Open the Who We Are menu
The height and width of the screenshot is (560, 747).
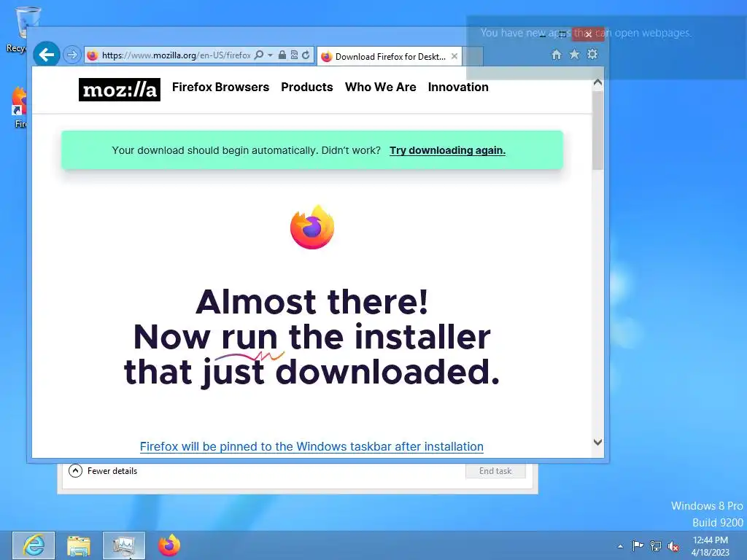(381, 87)
